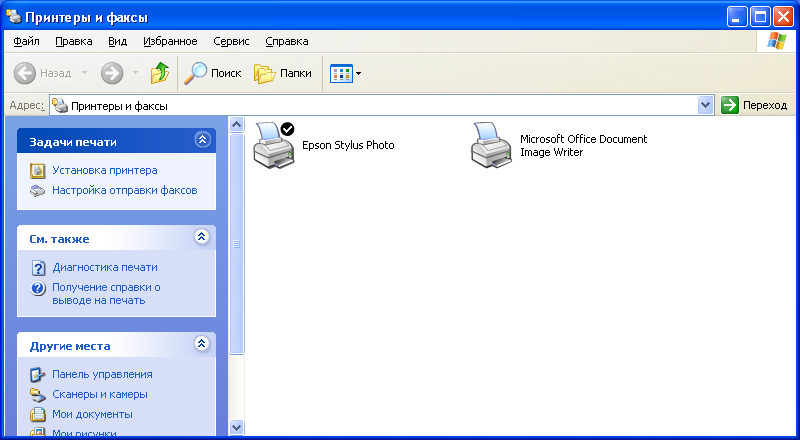Open the address bar dropdown list
This screenshot has height=440, width=800.
pos(706,105)
